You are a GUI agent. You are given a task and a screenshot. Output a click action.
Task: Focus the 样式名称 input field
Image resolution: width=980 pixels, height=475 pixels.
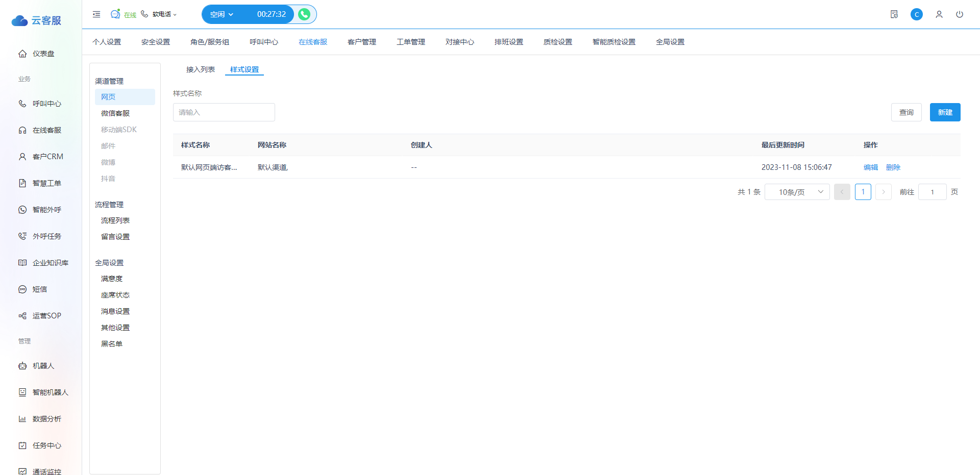224,112
